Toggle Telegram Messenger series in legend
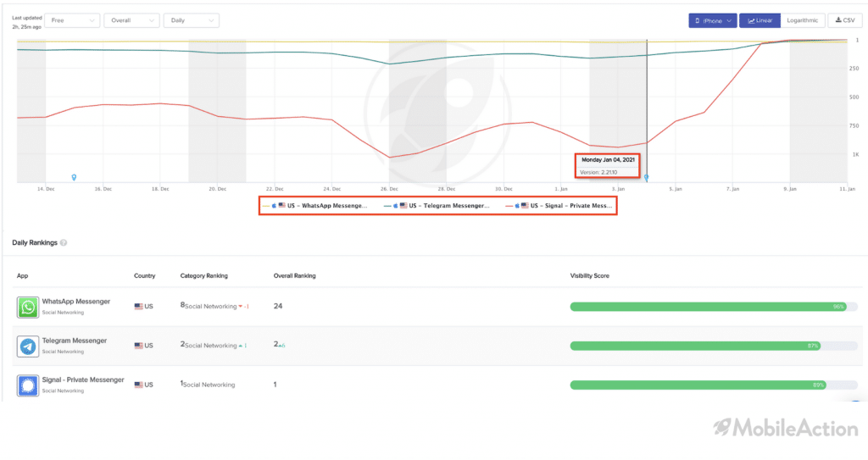This screenshot has width=868, height=460. [x=437, y=205]
